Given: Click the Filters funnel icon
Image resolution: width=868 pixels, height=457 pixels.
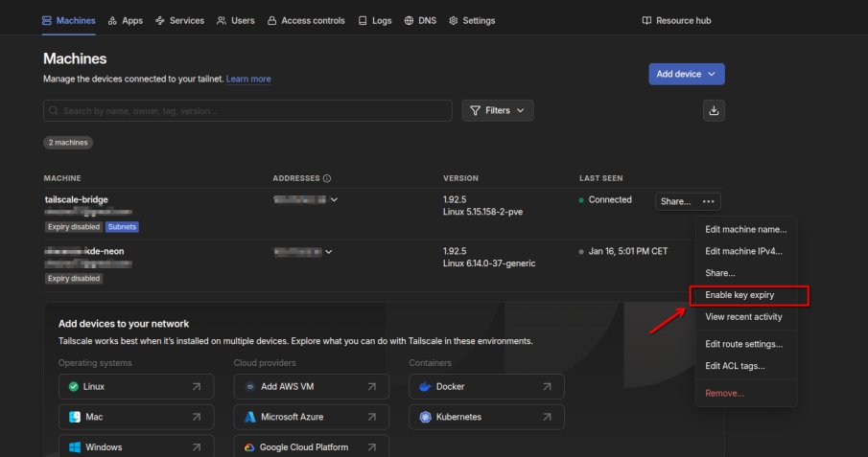Looking at the screenshot, I should [x=475, y=110].
